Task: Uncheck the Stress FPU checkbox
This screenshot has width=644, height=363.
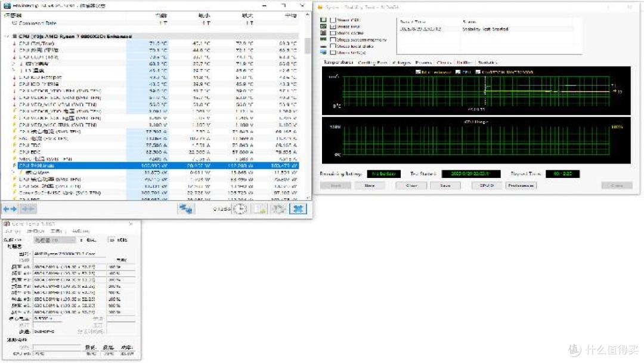Action: coord(333,26)
